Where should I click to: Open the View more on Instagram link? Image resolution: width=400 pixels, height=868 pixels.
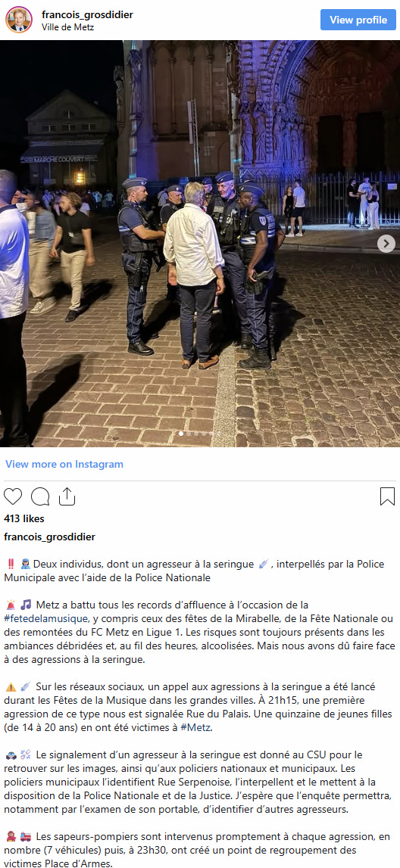[x=64, y=464]
